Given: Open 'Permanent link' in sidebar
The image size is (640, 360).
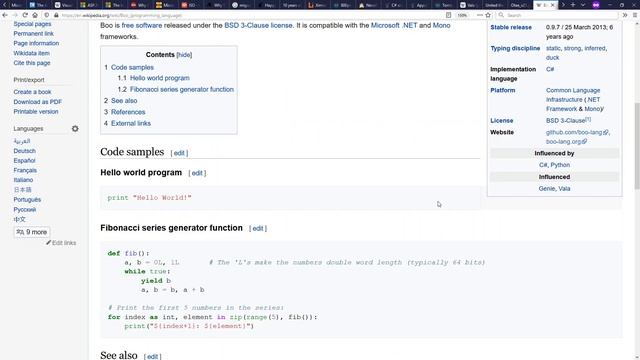Looking at the screenshot, I should point(33,33).
